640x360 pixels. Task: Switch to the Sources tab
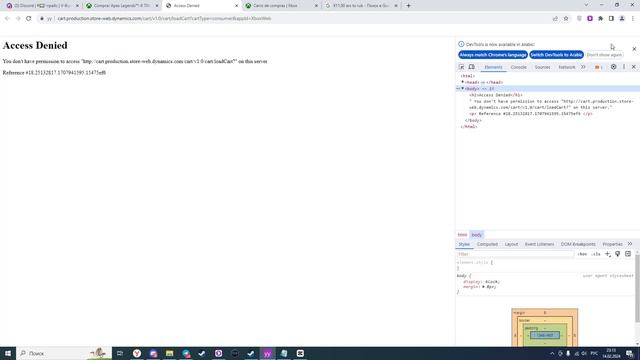(542, 67)
